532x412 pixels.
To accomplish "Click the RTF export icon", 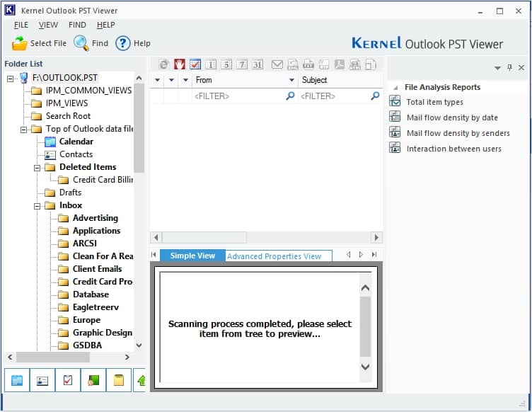I will click(x=324, y=64).
